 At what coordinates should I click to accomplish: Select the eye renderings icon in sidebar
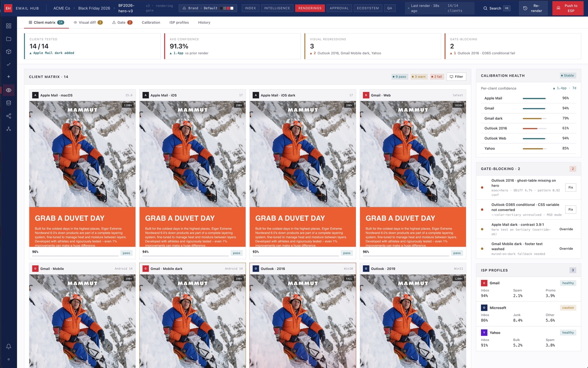(x=9, y=90)
